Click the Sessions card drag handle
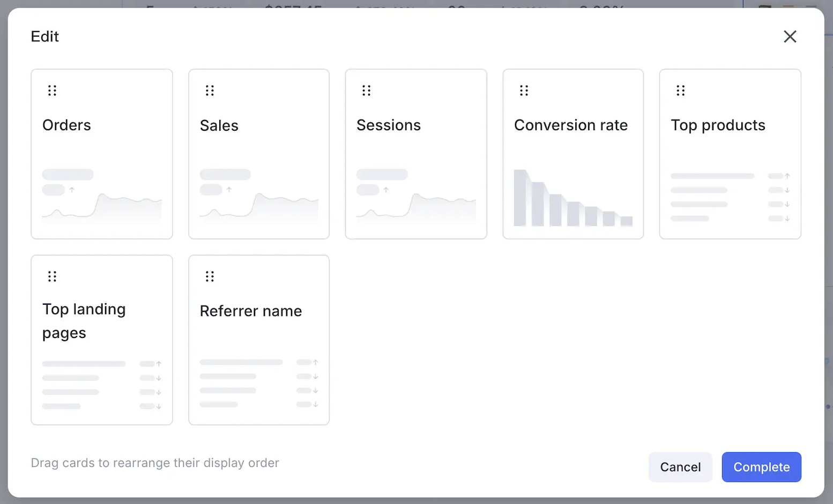This screenshot has width=833, height=504. pyautogui.click(x=366, y=91)
